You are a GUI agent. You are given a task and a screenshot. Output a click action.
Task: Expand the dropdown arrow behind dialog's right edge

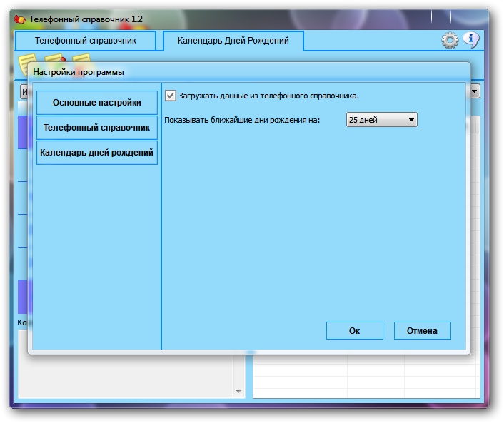(x=475, y=91)
